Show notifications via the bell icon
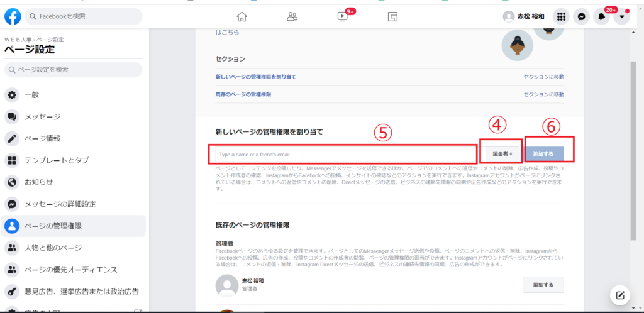 tap(602, 17)
